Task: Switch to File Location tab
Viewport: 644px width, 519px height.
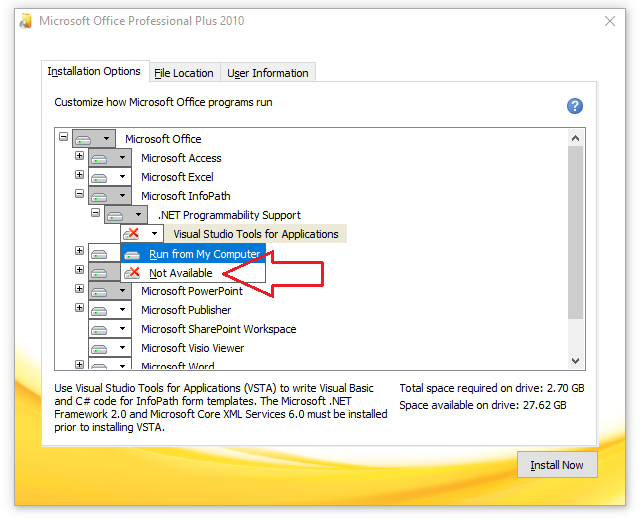Action: (x=184, y=73)
